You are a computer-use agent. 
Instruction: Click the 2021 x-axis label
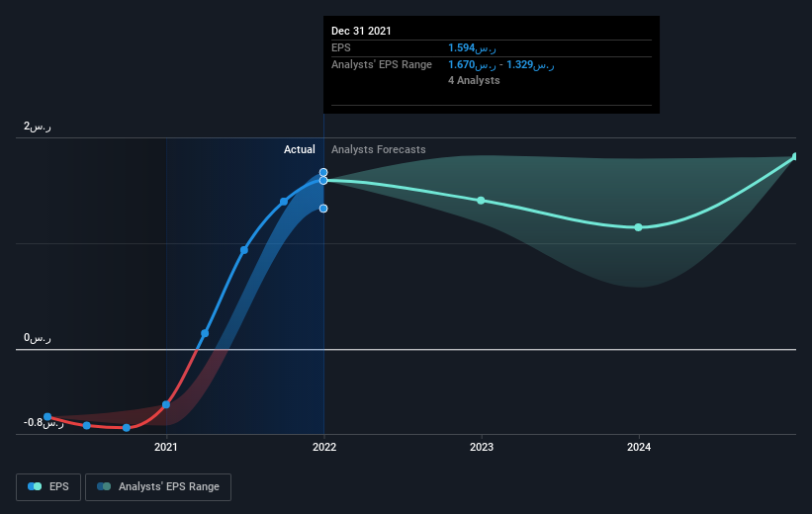[166, 447]
